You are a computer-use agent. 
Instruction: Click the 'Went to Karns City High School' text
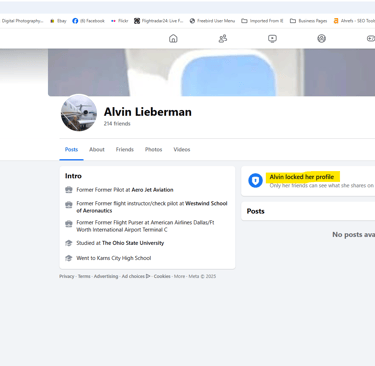tap(114, 258)
